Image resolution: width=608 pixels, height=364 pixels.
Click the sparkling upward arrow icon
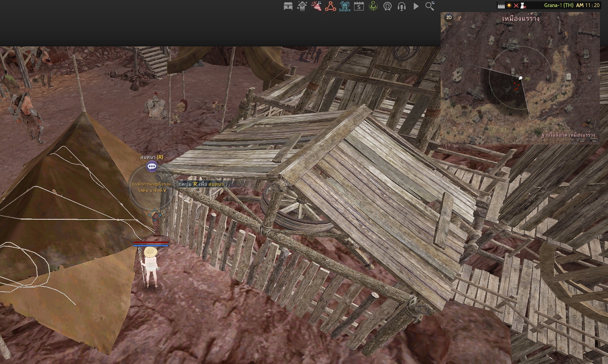[x=302, y=6]
